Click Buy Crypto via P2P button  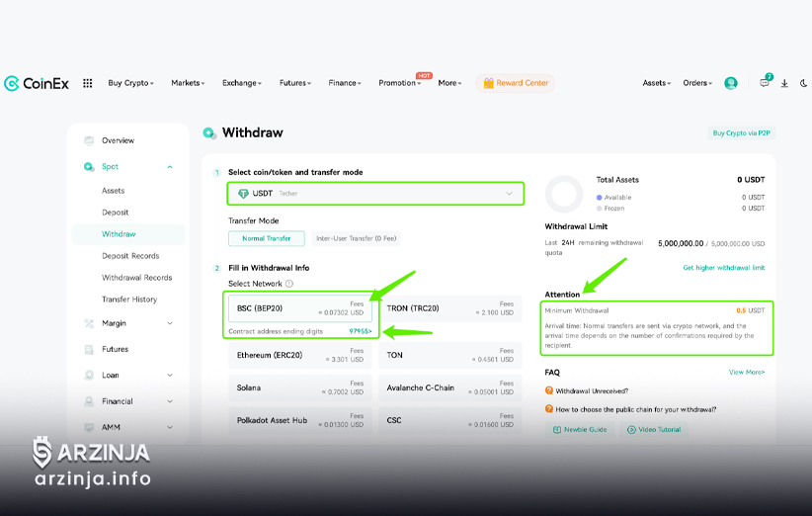point(742,133)
